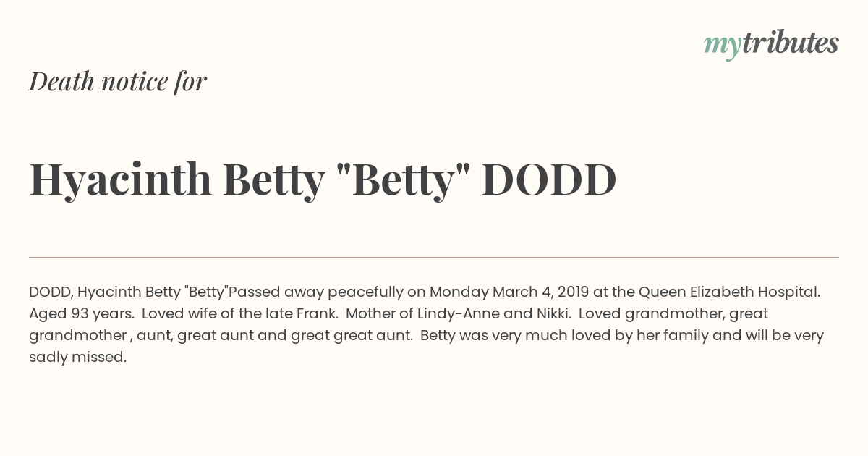Viewport: 868px width, 456px height.
Task: Click "DODD, Hyacinth Betty" at paragraph start
Action: [x=105, y=292]
